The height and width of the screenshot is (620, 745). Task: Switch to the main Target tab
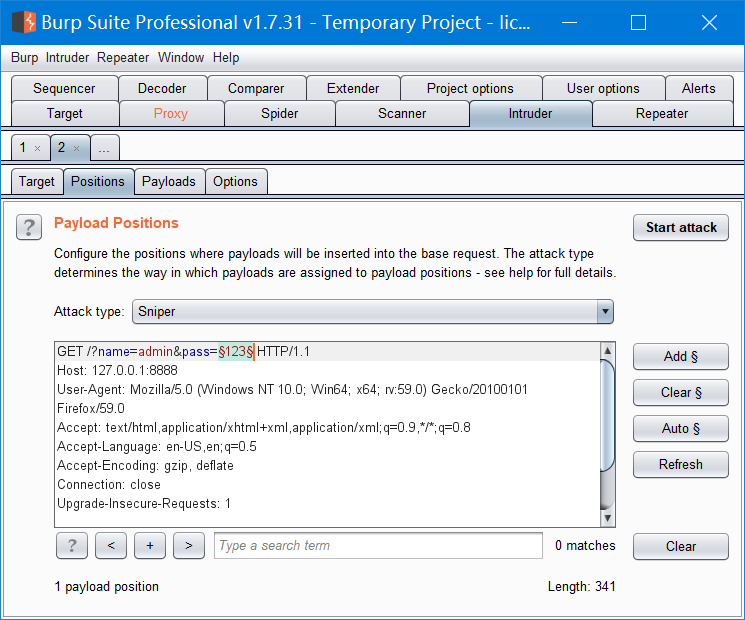tap(65, 114)
